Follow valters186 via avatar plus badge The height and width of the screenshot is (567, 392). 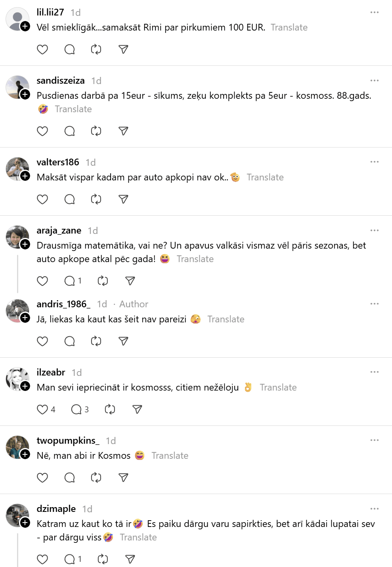pyautogui.click(x=25, y=176)
